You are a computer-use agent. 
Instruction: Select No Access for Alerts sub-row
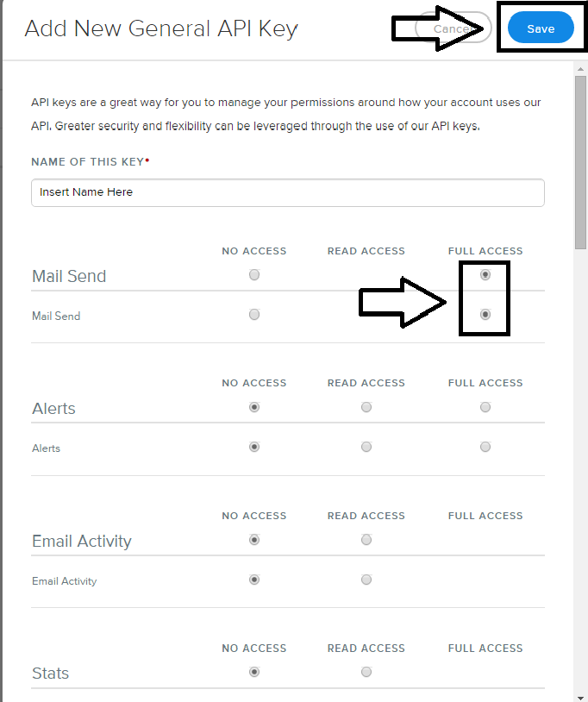pyautogui.click(x=254, y=447)
